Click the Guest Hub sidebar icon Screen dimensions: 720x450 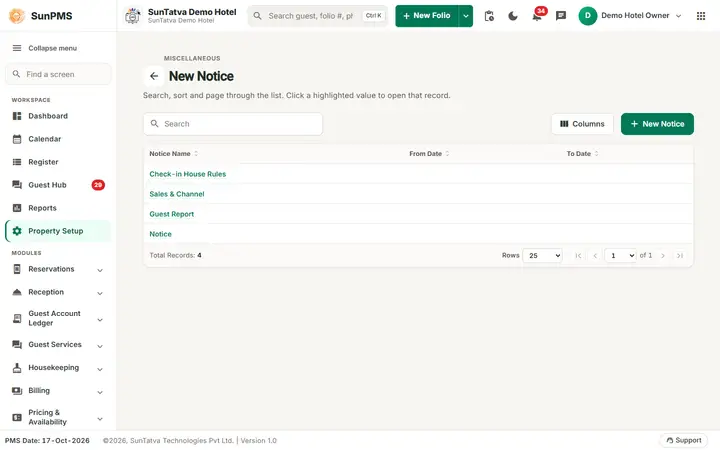coord(17,185)
